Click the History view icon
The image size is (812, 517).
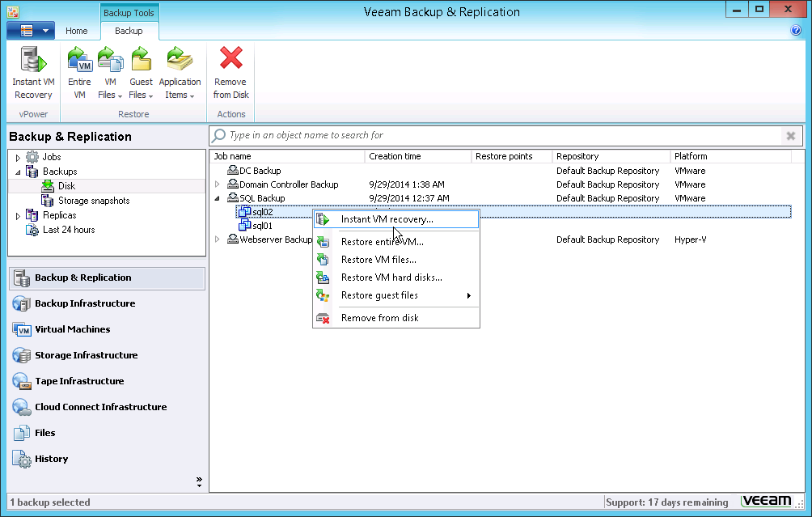22,459
